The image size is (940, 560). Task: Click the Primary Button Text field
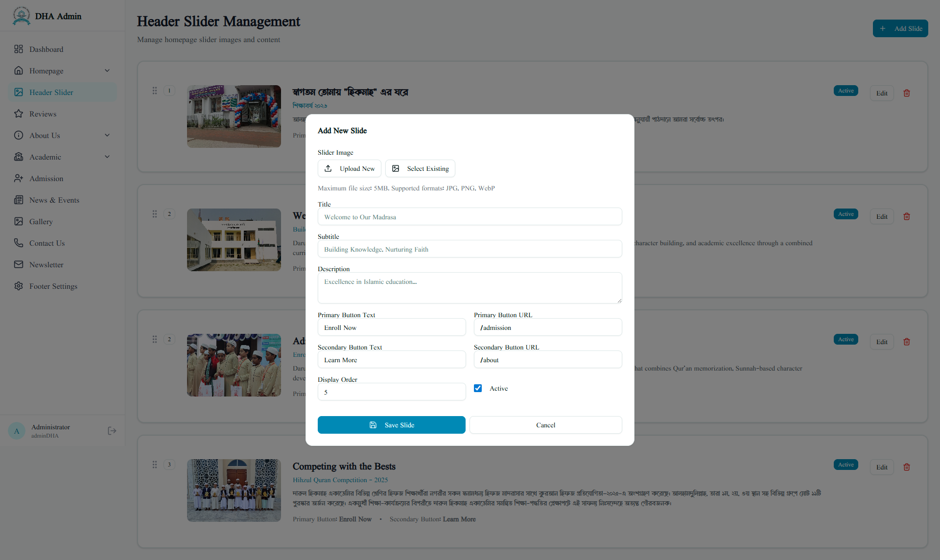[x=392, y=327]
